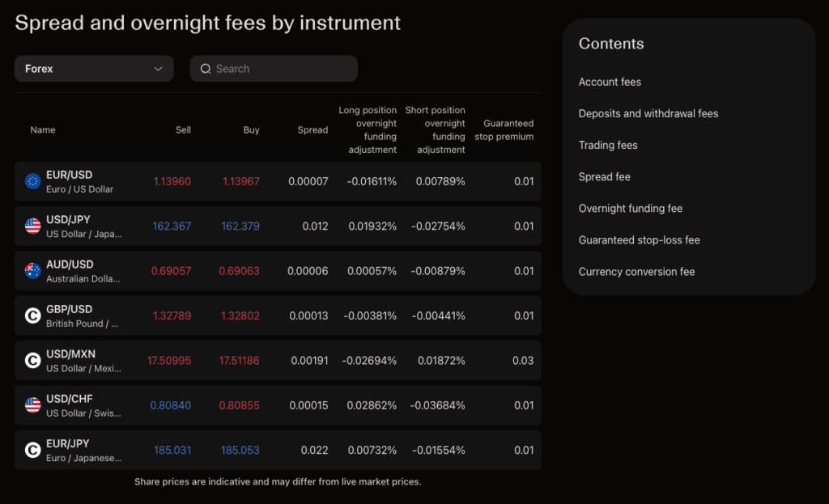Click the Buy column header
829x504 pixels.
(x=251, y=130)
